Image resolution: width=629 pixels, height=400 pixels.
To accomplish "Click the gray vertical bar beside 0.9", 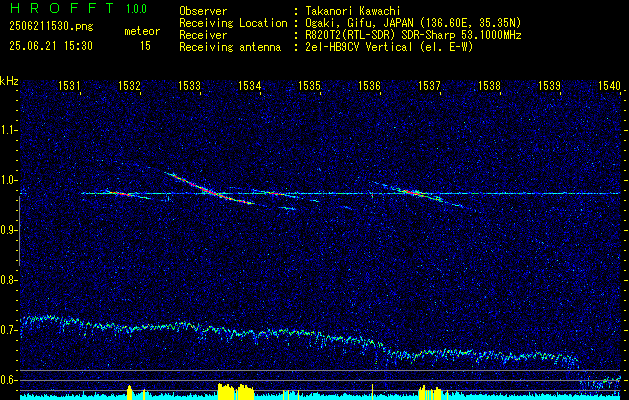I will point(19,231).
